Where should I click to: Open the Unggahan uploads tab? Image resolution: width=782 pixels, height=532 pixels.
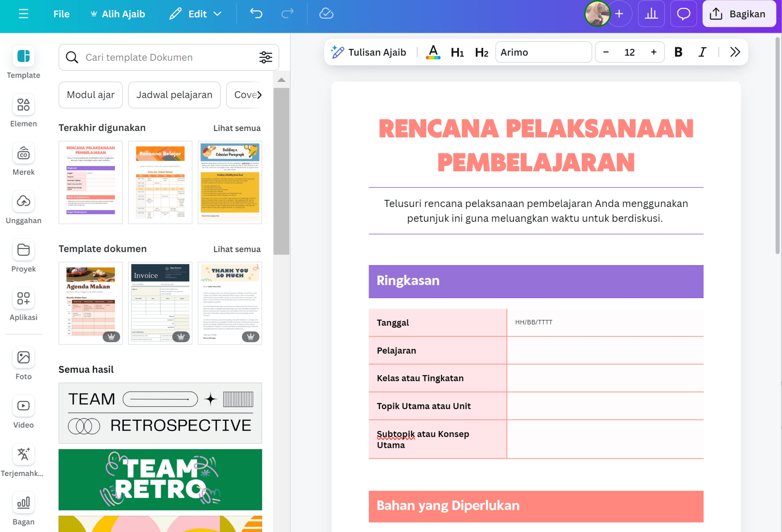tap(24, 208)
